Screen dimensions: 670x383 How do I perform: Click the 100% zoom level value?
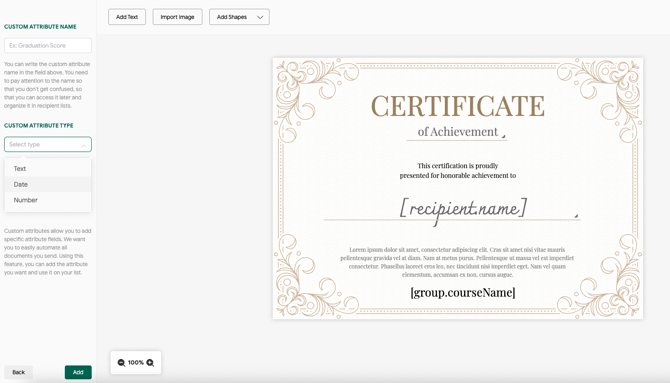(x=135, y=362)
